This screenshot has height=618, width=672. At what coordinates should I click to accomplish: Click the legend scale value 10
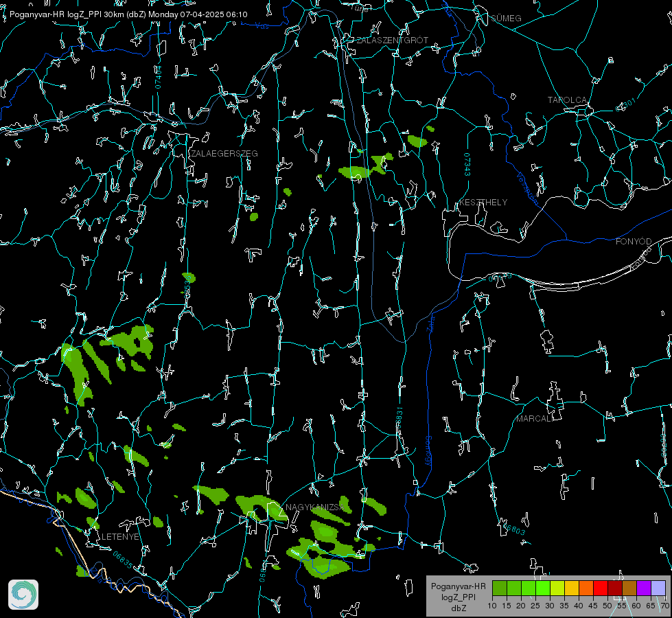(x=492, y=606)
